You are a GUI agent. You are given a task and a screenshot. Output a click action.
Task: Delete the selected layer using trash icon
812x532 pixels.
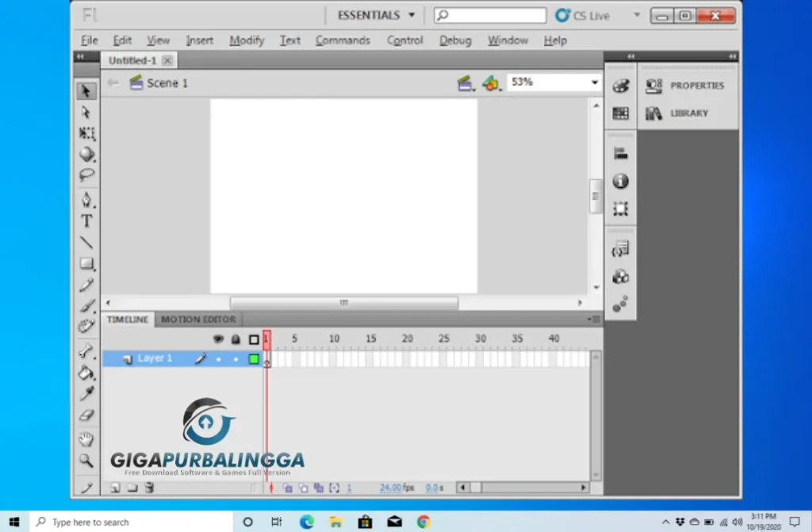point(149,488)
